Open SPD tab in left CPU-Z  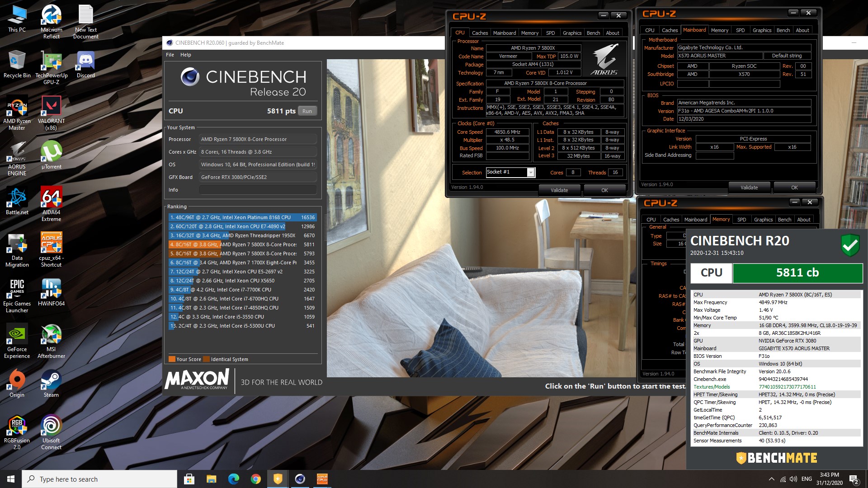pos(550,33)
